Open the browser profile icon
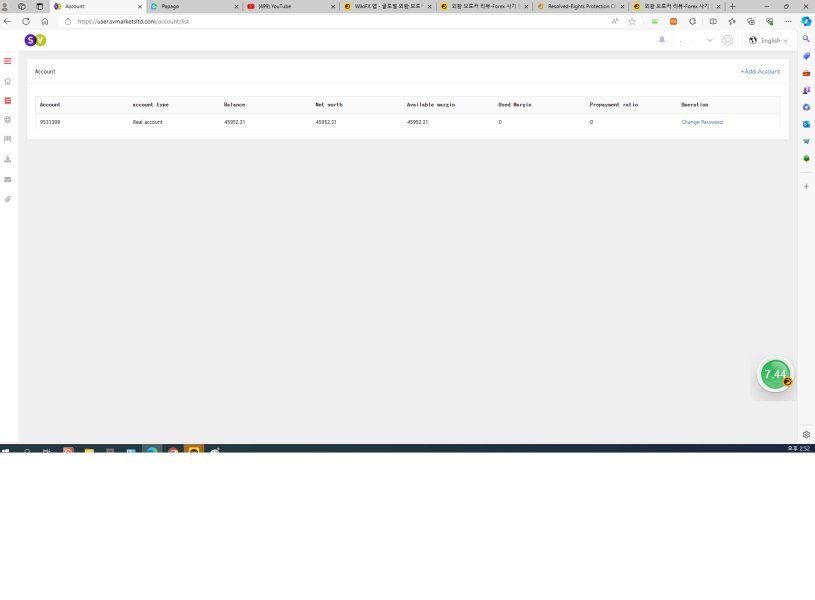This screenshot has width=815, height=600. click(x=5, y=6)
